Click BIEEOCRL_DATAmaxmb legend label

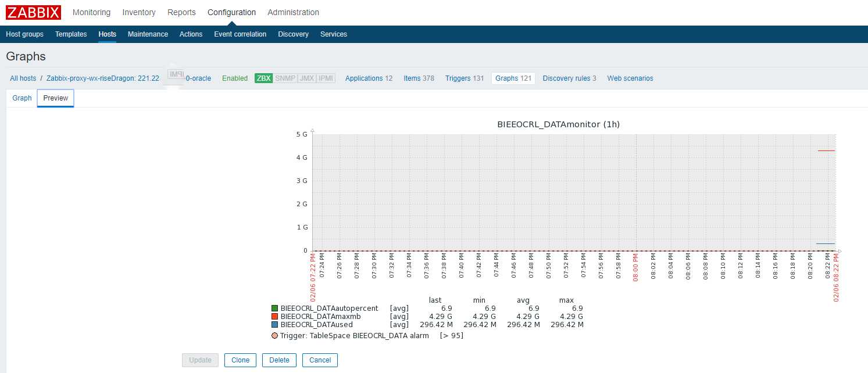tap(320, 317)
